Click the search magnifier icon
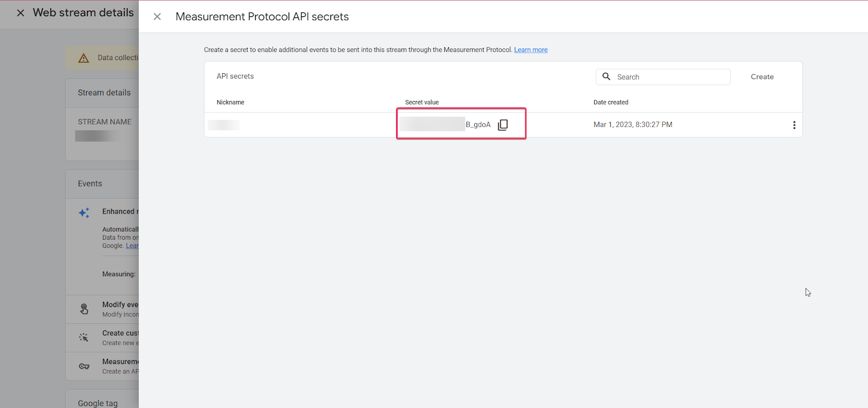Image resolution: width=868 pixels, height=408 pixels. click(x=607, y=76)
